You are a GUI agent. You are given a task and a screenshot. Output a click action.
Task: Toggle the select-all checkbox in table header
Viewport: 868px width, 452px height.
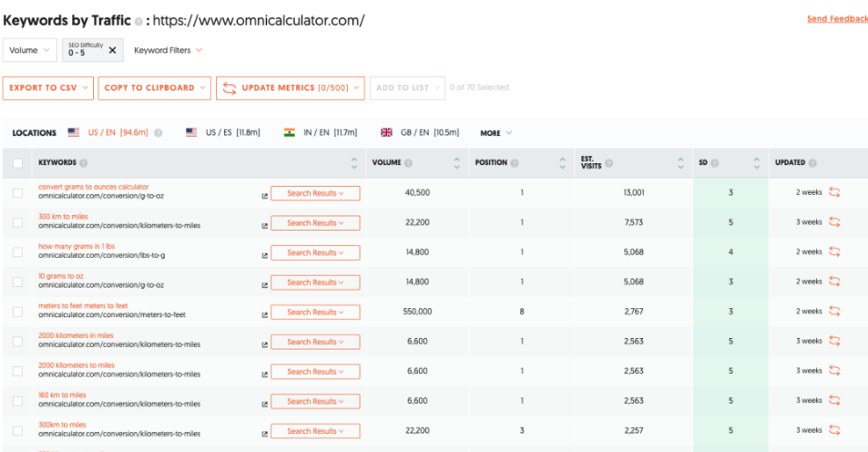17,163
